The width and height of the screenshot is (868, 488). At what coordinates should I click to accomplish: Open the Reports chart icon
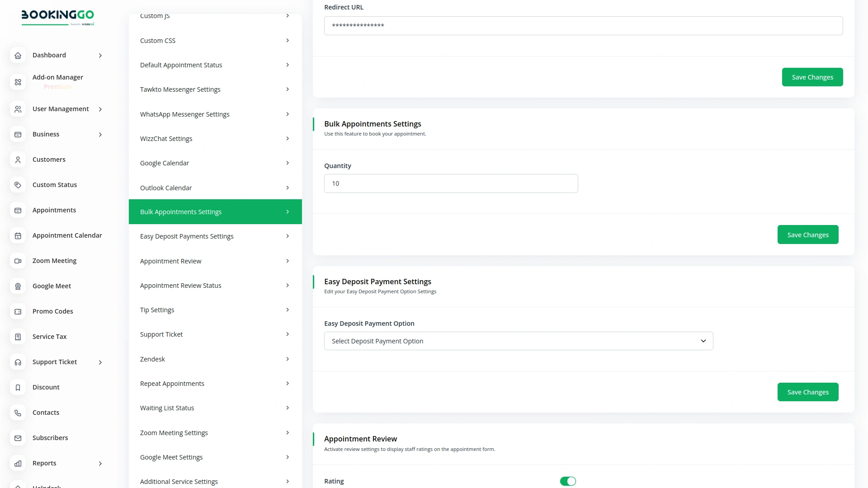18,463
